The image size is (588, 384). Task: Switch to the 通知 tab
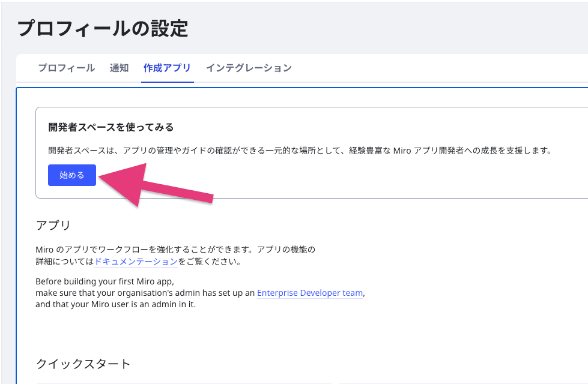tap(120, 68)
